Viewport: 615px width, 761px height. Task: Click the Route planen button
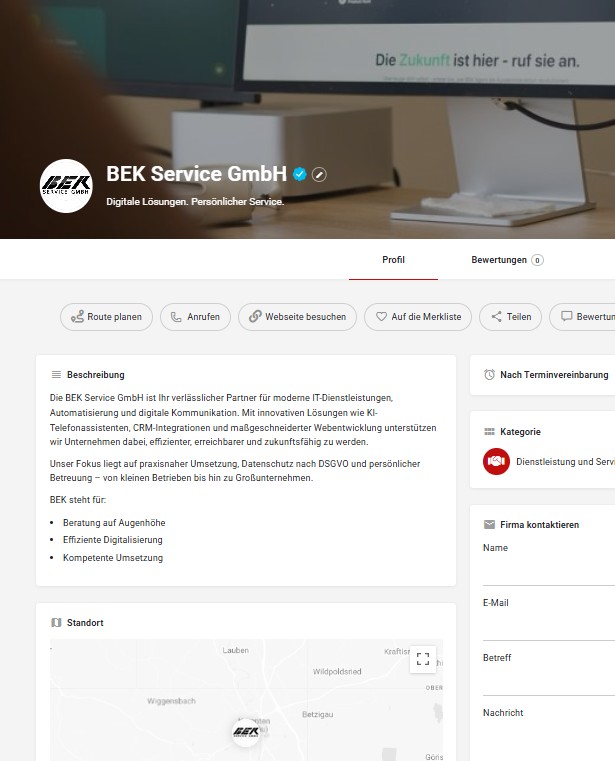click(106, 317)
